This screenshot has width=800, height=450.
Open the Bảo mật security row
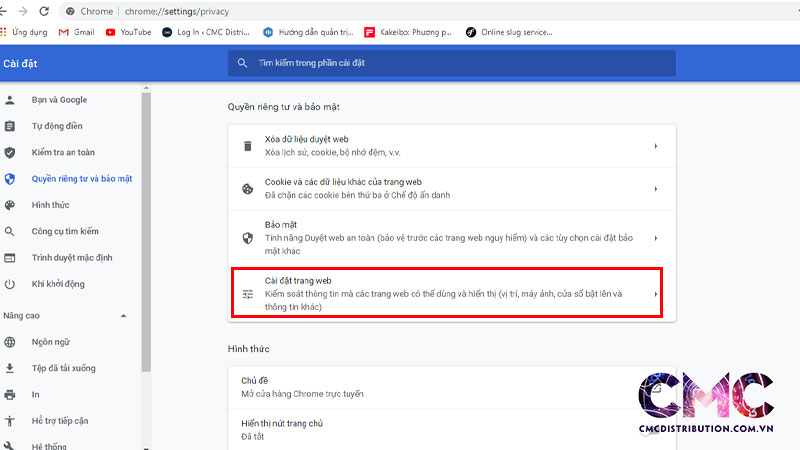tap(452, 238)
